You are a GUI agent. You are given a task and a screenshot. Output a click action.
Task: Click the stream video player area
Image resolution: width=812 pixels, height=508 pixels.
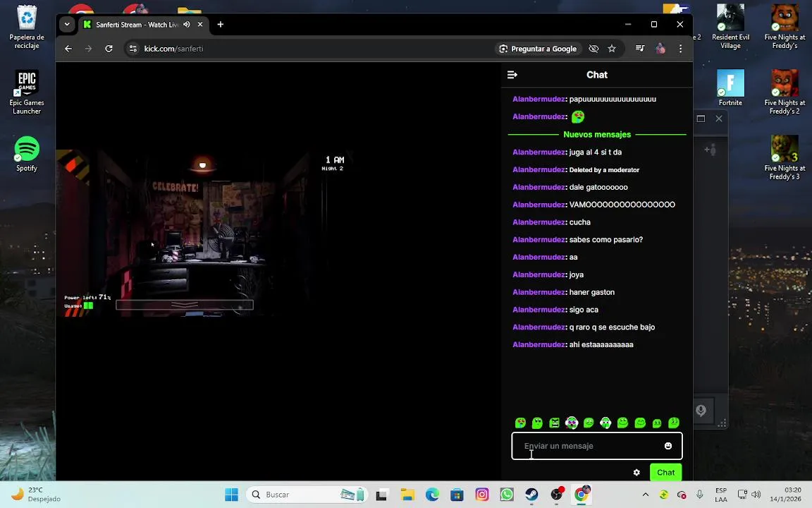tap(278, 234)
